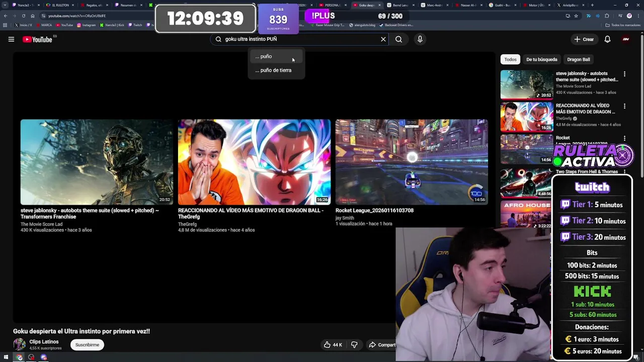This screenshot has width=644, height=362.
Task: Click the browser URL address bar
Action: (302, 16)
